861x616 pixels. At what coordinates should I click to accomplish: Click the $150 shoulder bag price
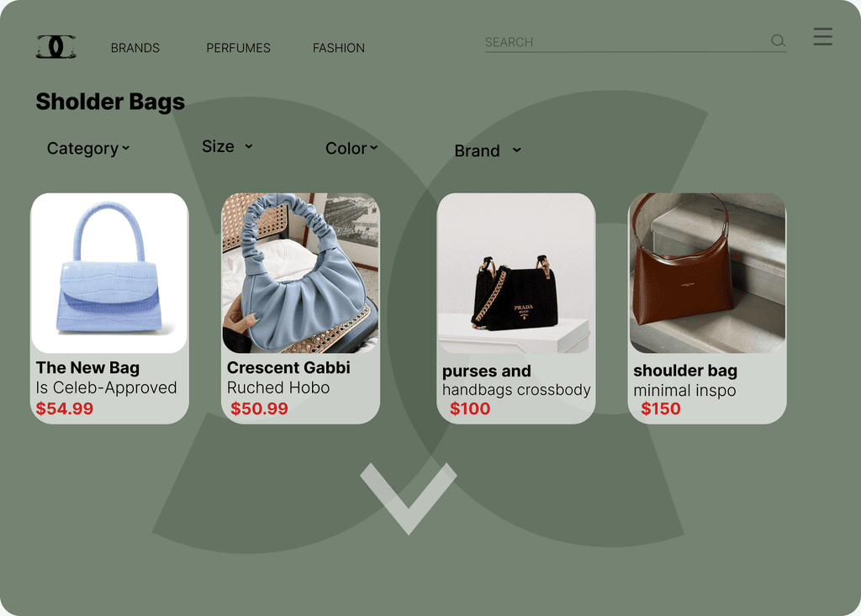[661, 408]
